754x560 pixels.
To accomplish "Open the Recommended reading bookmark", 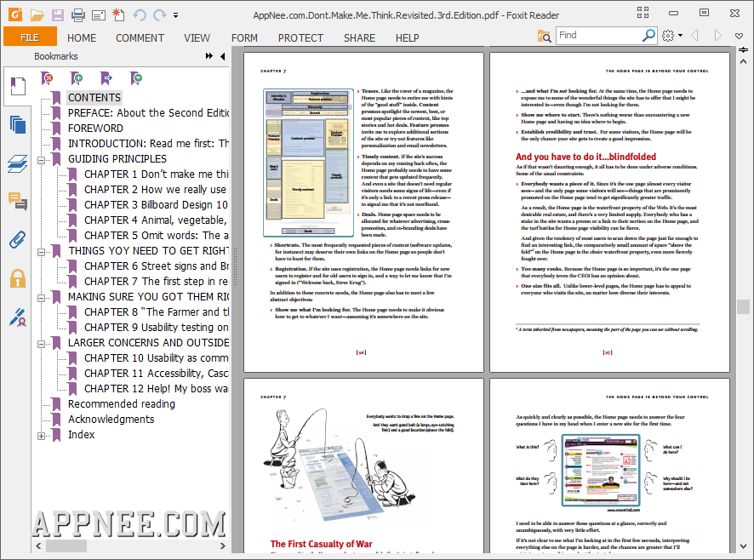I will [121, 404].
